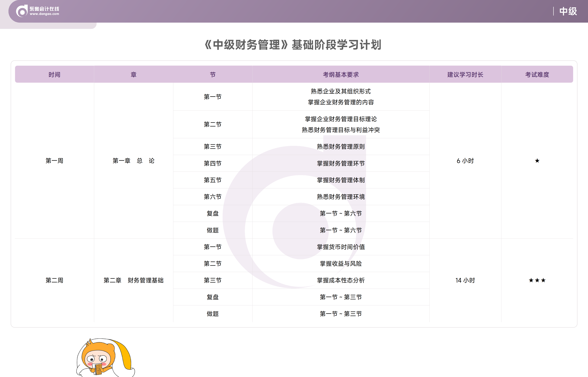Click 熟悉财务管理原则 cell
This screenshot has height=377, width=588.
click(x=341, y=146)
